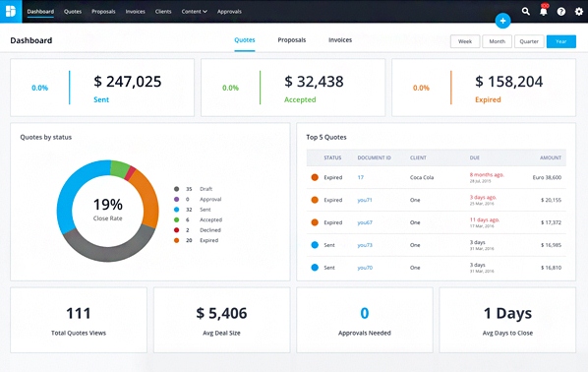588x372 pixels.
Task: Click the Draft legend color dot
Action: tap(177, 189)
